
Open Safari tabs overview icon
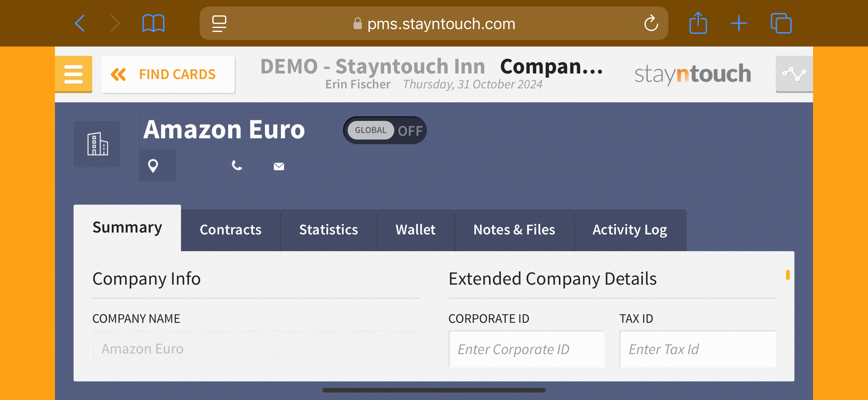coord(781,24)
